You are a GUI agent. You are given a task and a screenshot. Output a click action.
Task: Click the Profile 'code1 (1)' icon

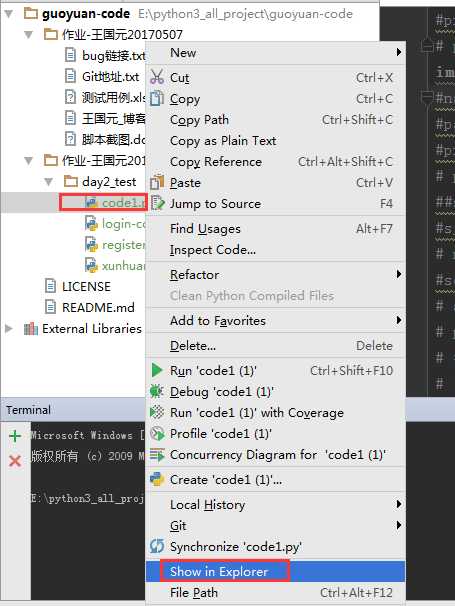tap(157, 433)
